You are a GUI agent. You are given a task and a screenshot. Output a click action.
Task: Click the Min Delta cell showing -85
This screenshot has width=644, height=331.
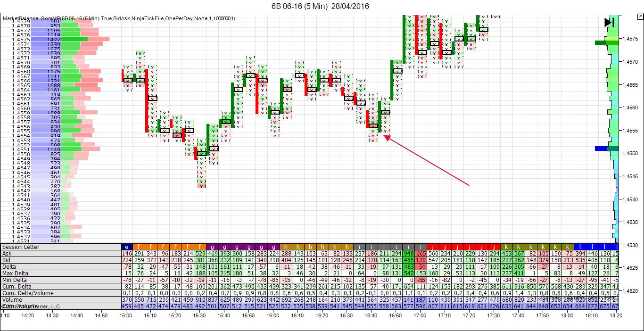click(274, 280)
